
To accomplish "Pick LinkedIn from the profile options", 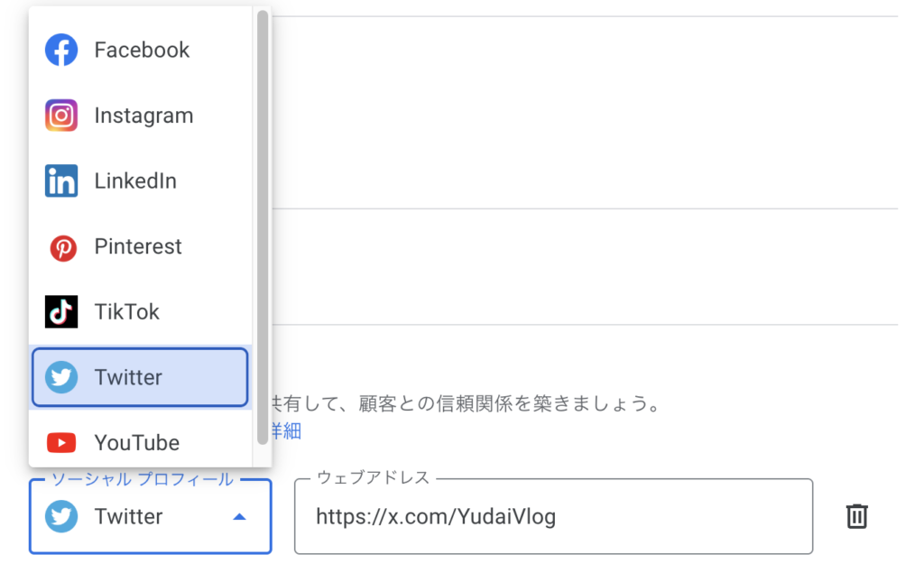I will coord(135,181).
